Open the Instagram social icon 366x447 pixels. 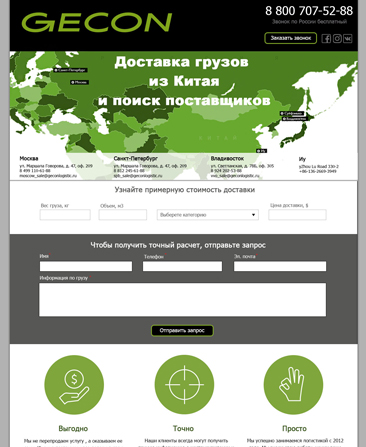tap(337, 38)
